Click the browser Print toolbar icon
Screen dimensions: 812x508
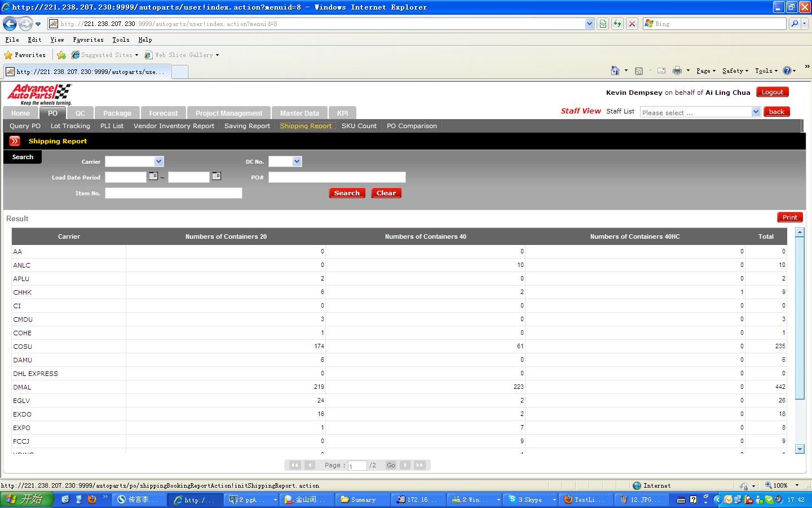(x=677, y=71)
